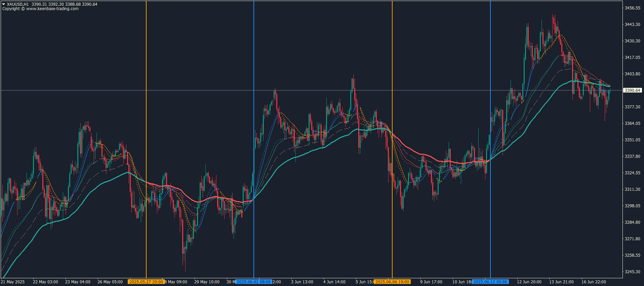Click the 3284.80 price scale value
The image size is (644, 286).
pos(633,222)
